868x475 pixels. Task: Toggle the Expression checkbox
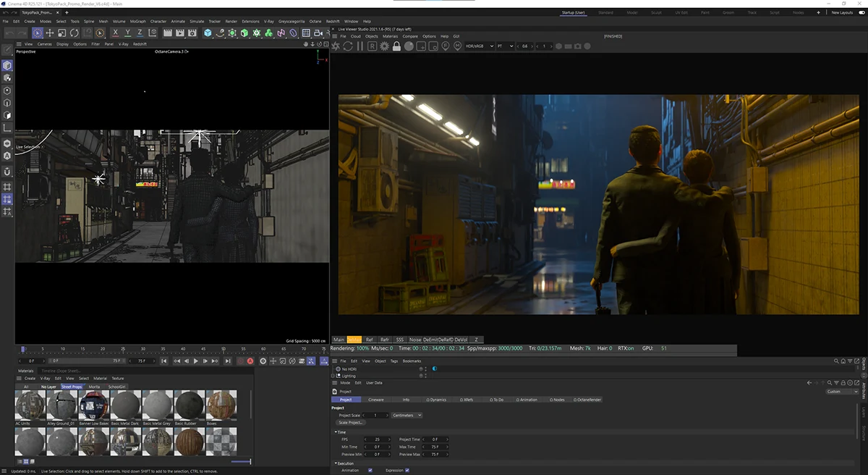click(407, 470)
